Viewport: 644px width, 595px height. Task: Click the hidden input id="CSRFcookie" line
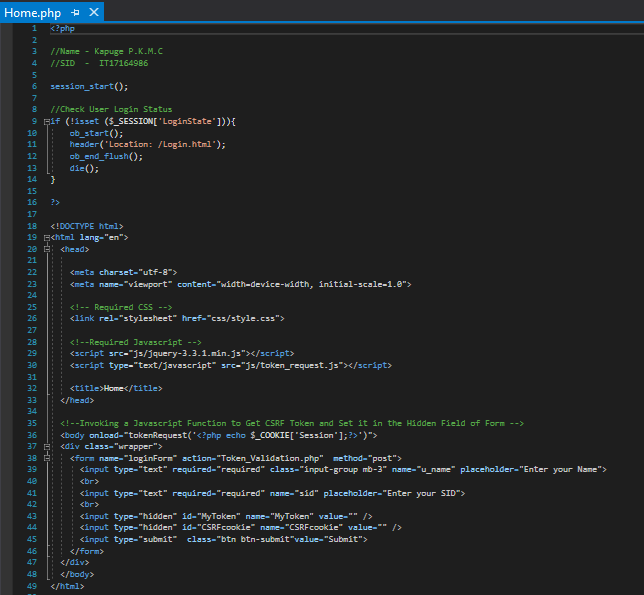click(x=241, y=527)
